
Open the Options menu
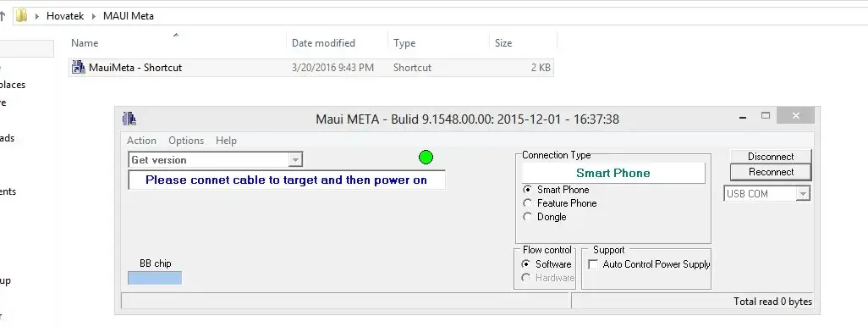pos(186,141)
